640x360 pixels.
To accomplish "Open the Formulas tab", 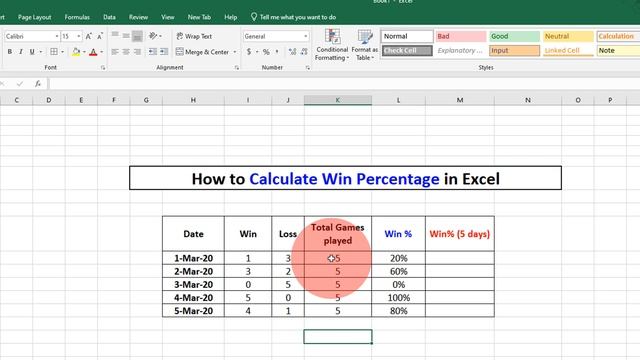I will click(77, 17).
